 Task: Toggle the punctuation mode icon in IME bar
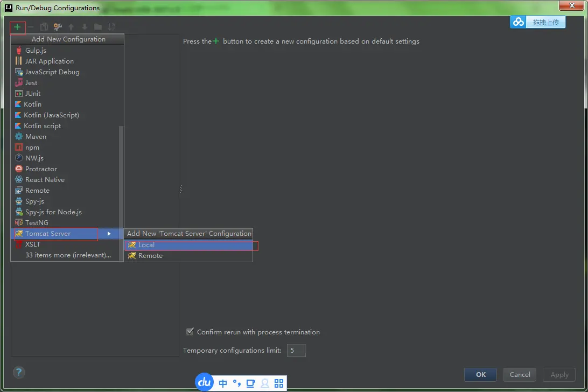click(236, 383)
